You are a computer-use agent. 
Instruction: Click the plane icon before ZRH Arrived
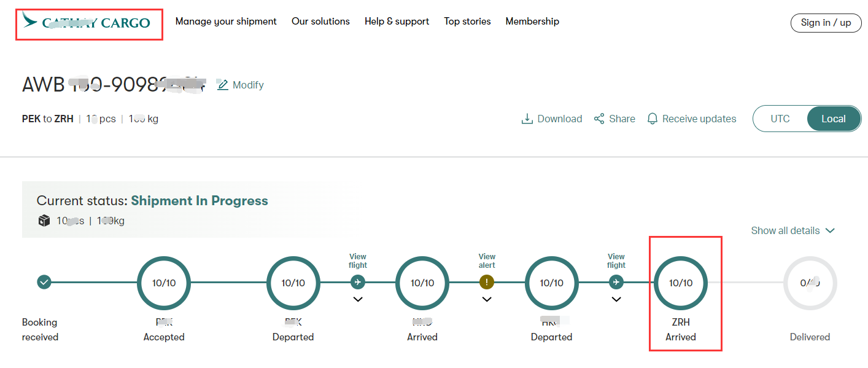(616, 282)
